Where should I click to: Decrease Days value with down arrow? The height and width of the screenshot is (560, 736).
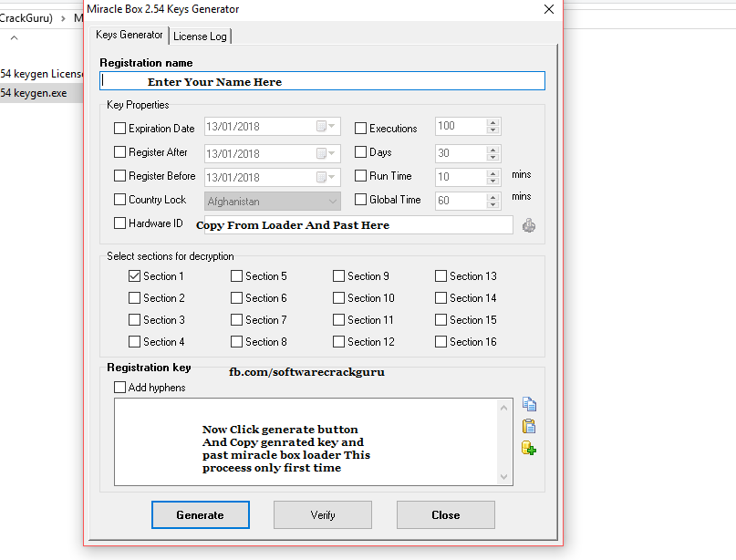click(x=492, y=157)
